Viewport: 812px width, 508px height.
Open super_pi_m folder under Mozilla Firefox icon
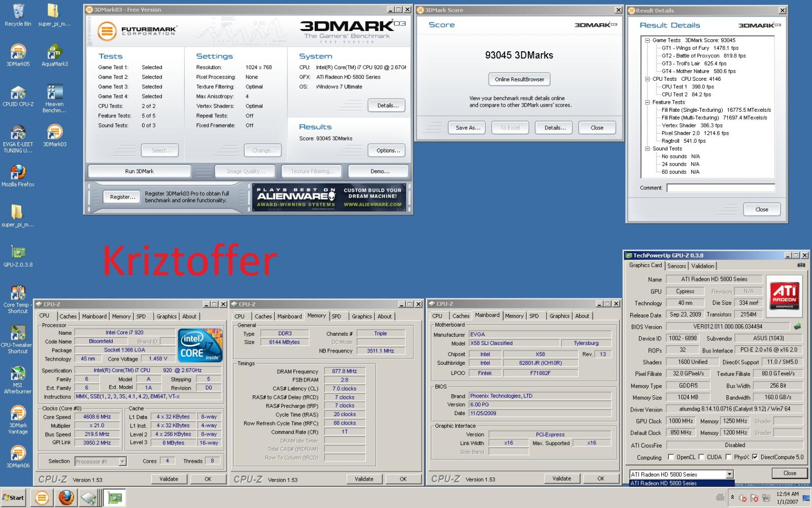pos(18,215)
